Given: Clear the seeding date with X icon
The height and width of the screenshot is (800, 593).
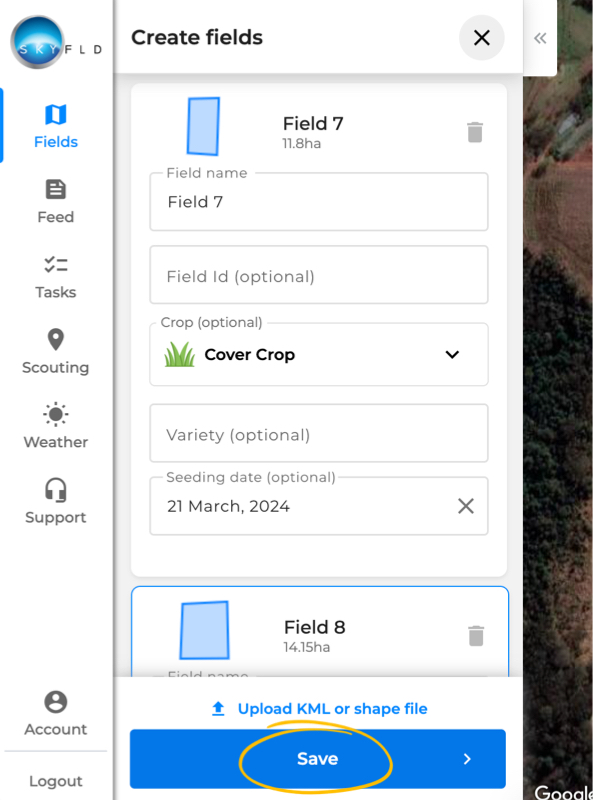Looking at the screenshot, I should click(466, 506).
